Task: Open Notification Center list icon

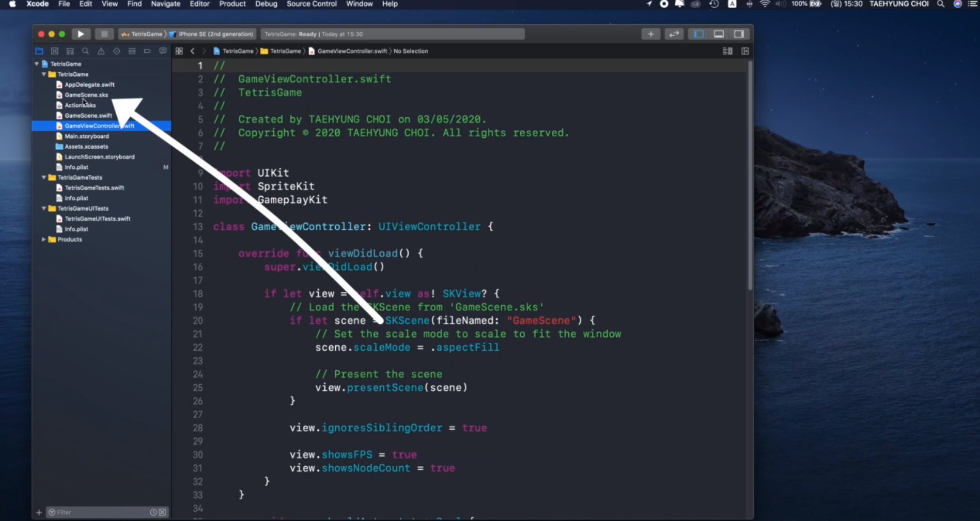Action: point(972,4)
